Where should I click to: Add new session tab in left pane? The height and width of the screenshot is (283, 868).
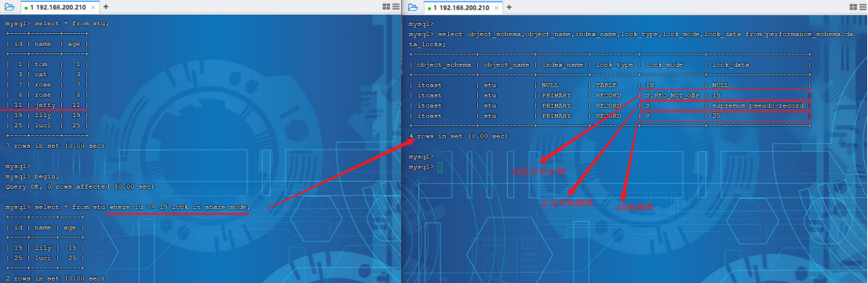click(x=105, y=7)
